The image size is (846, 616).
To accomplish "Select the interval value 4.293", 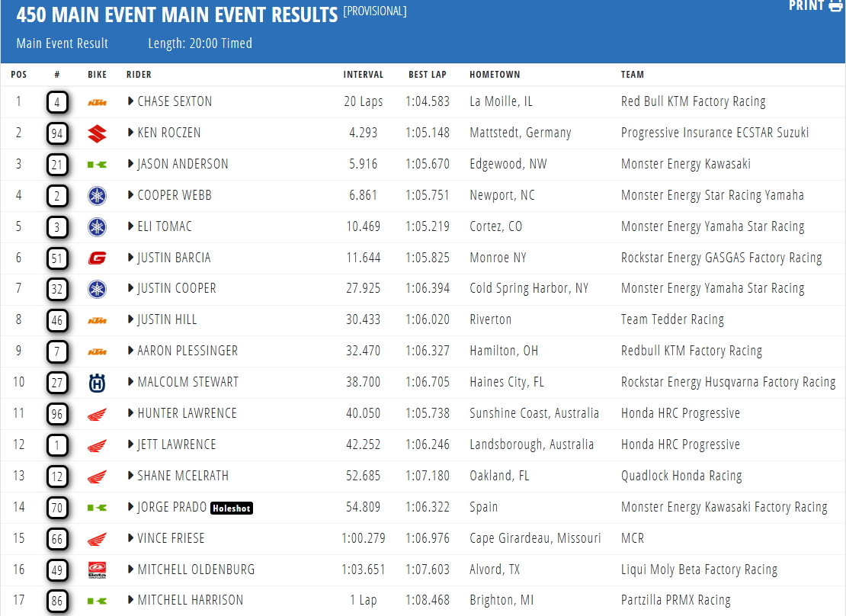I will click(x=363, y=133).
